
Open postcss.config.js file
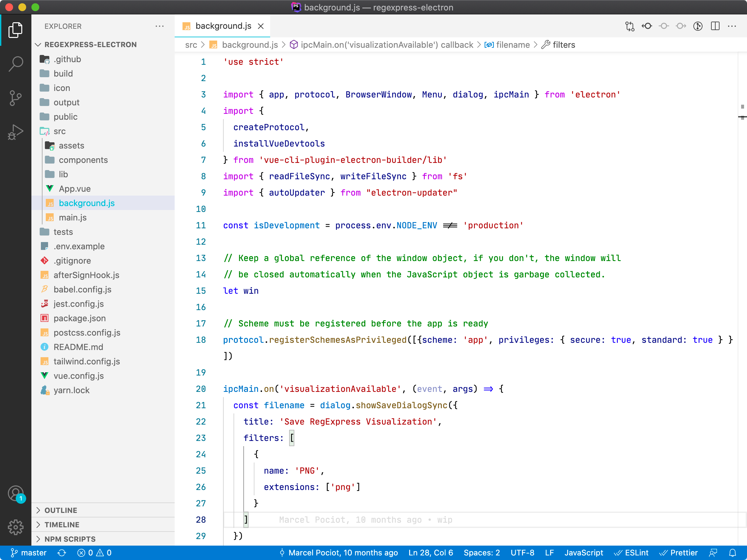pos(103,333)
